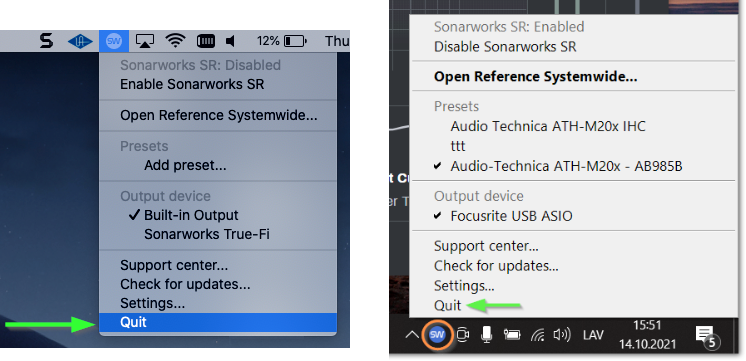Open the volume speaker icon in macOS menu bar
The image size is (746, 361).
pyautogui.click(x=231, y=41)
